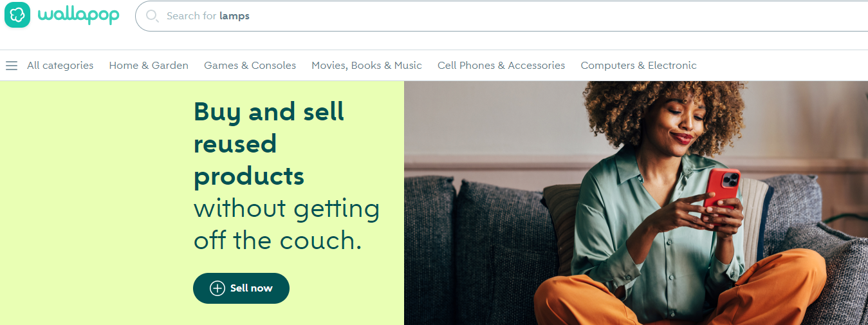Open the hamburger categories menu icon
This screenshot has height=325, width=868.
(12, 66)
